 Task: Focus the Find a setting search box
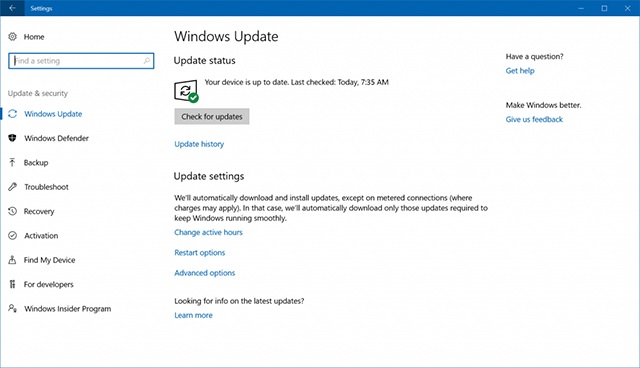click(x=81, y=61)
